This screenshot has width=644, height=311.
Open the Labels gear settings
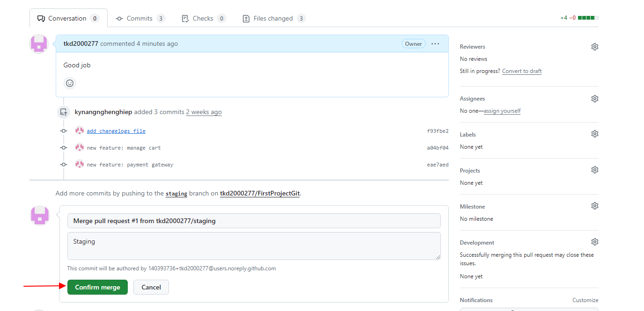(594, 134)
